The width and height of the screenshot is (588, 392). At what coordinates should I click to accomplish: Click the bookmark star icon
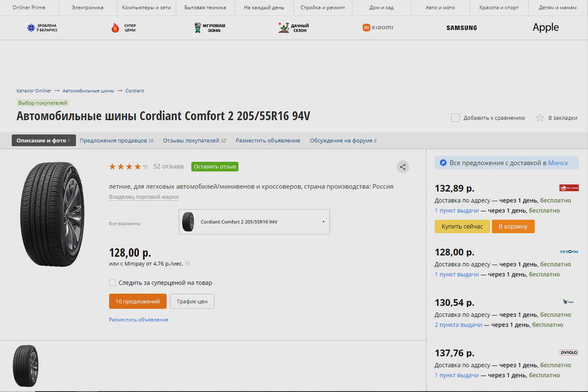click(540, 118)
